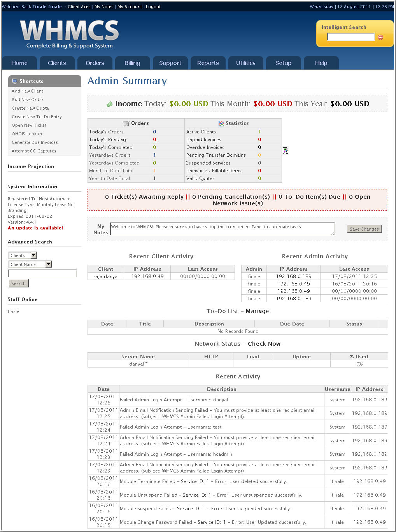The image size is (396, 532).
Task: Click the WHMCS logo
Action: click(70, 34)
